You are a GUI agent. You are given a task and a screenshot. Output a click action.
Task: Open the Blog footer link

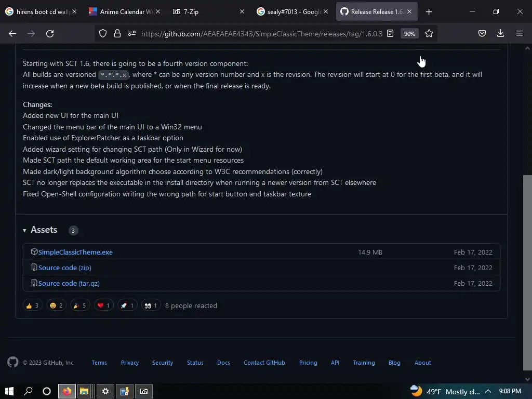click(394, 363)
